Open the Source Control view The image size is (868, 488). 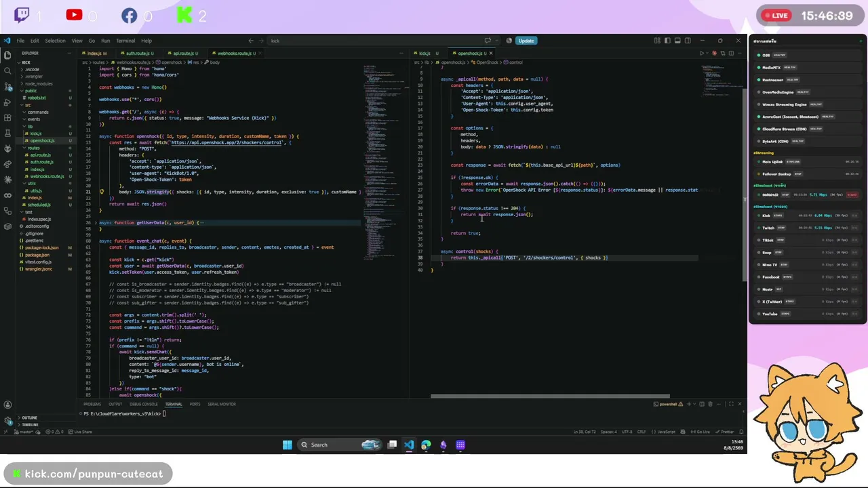click(x=7, y=87)
